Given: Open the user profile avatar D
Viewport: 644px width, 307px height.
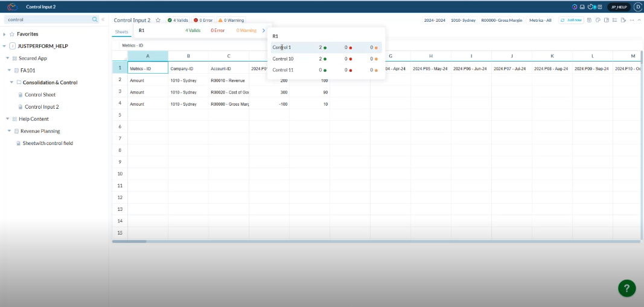Looking at the screenshot, I should pos(637,7).
